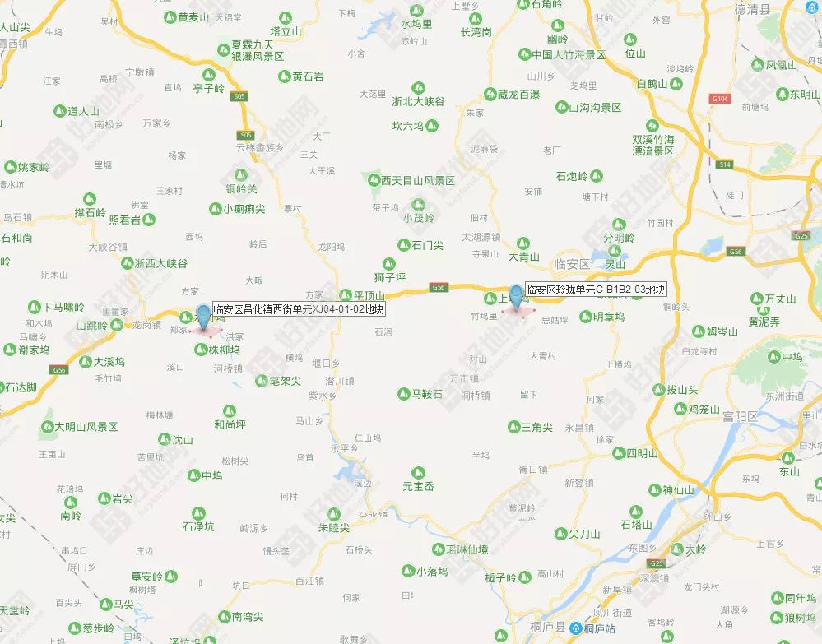Open the 临安区昌化镇西街单元XJ04-01-02地块 label
Viewport: 822px width, 644px height.
coord(299,309)
